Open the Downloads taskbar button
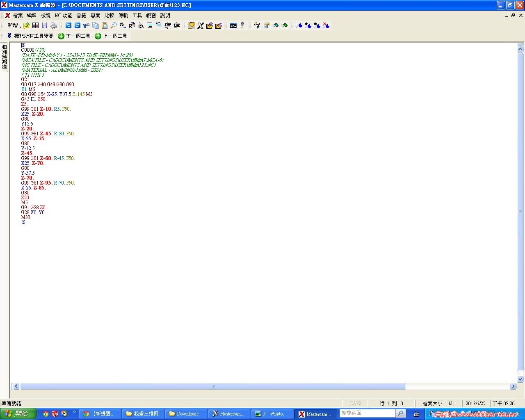This screenshot has width=525, height=420. [x=186, y=414]
